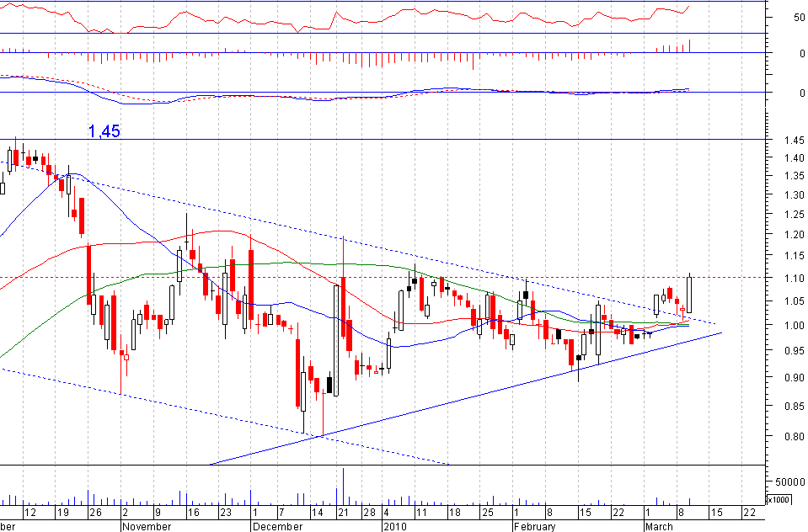The image size is (808, 532).
Task: Click the "7" date label in December
Action: (x=281, y=513)
